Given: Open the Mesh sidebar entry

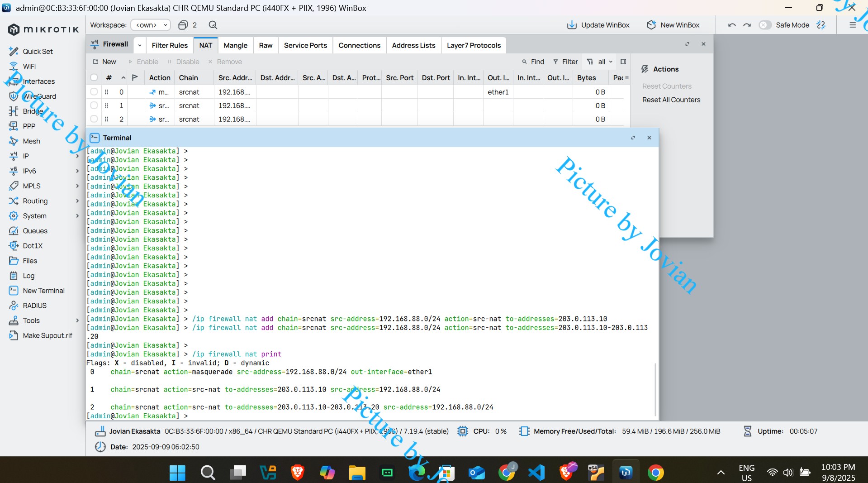Looking at the screenshot, I should [x=31, y=141].
